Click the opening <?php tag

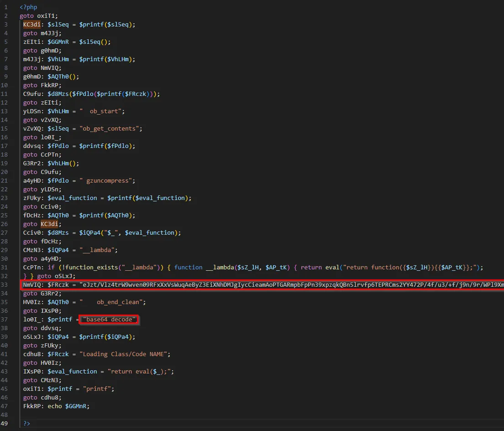(x=28, y=7)
